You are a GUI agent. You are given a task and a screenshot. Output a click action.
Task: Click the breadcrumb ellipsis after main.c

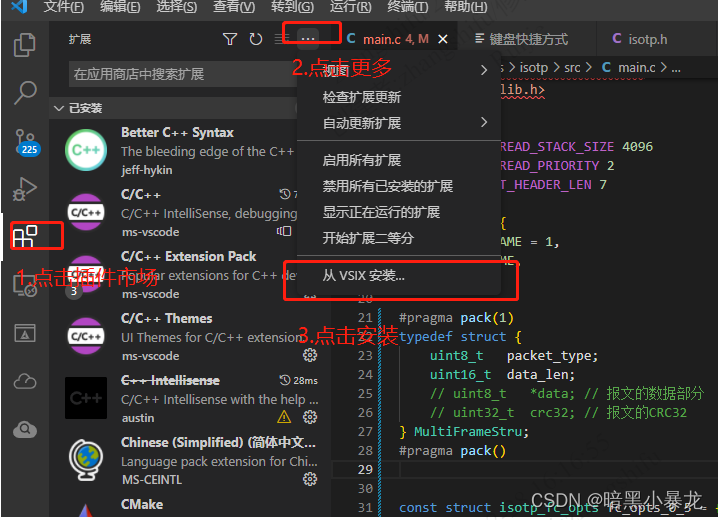coord(676,68)
